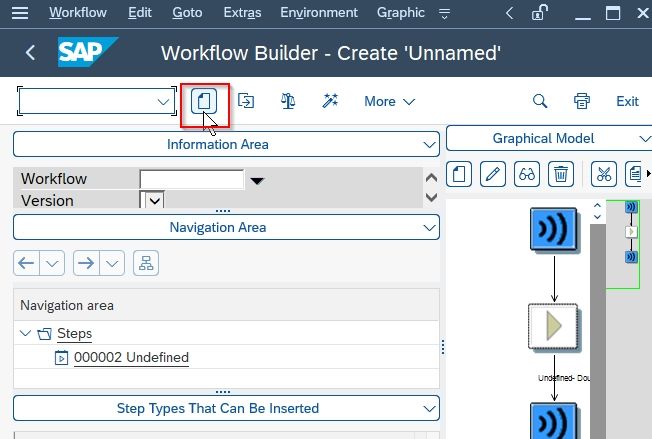This screenshot has height=439, width=652.
Task: Run syntax check scales icon
Action: tap(288, 101)
